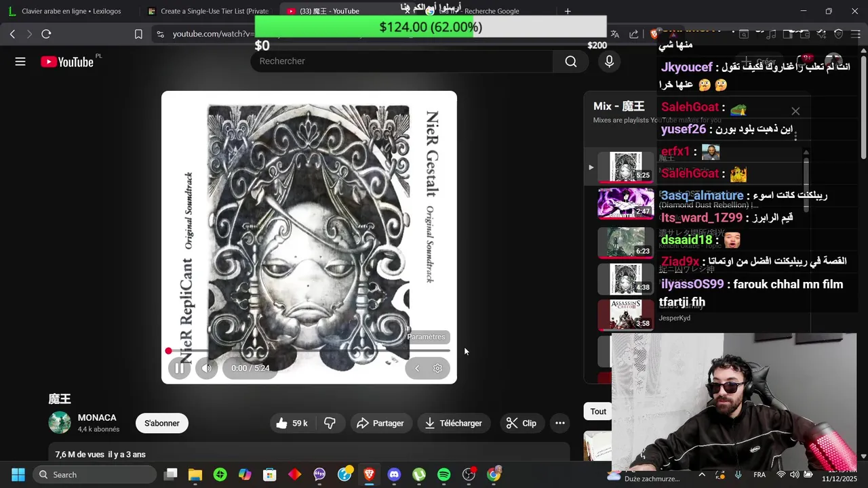This screenshot has height=488, width=868.
Task: Play the 2:47 Diamond Dust Rebellion video
Action: pyautogui.click(x=625, y=203)
